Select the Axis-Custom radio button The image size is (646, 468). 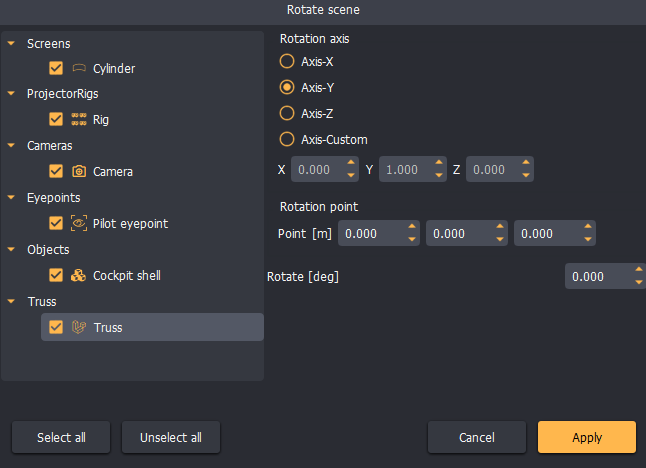click(x=287, y=139)
